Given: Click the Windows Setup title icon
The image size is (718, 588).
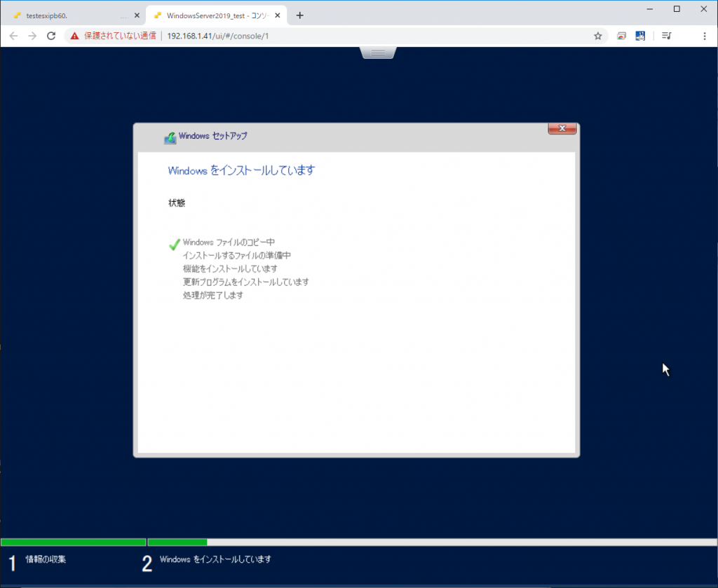Looking at the screenshot, I should coord(170,138).
